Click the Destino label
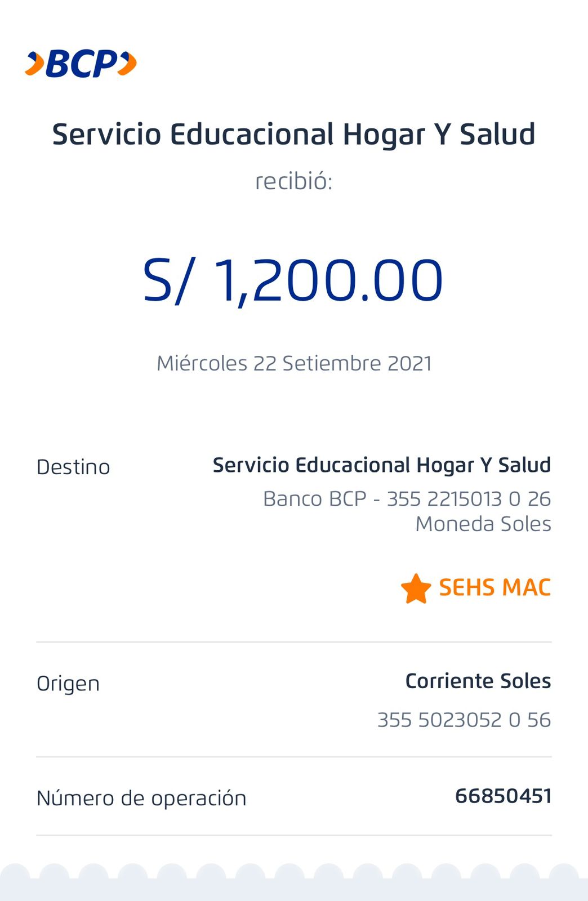The height and width of the screenshot is (901, 588). pos(73,467)
